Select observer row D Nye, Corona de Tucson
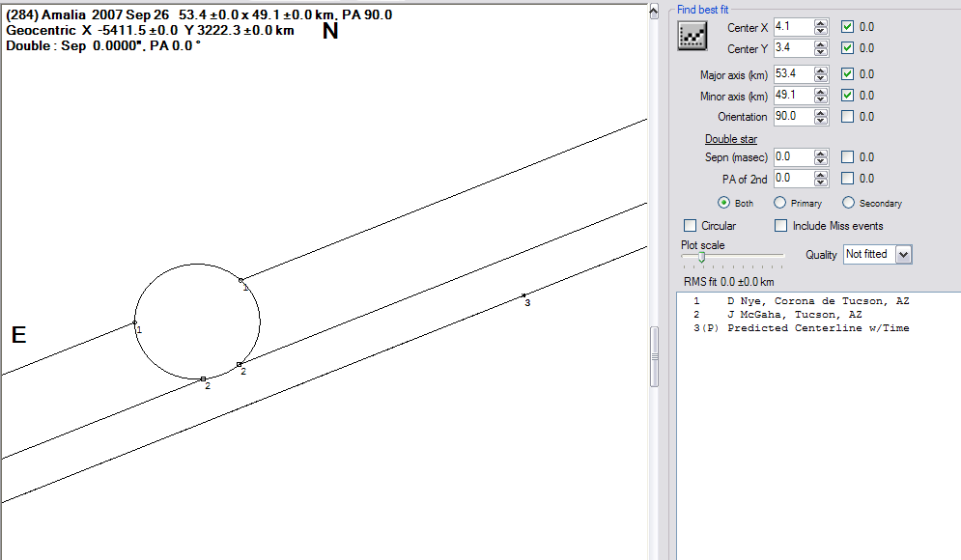The height and width of the screenshot is (560, 961). [x=802, y=301]
